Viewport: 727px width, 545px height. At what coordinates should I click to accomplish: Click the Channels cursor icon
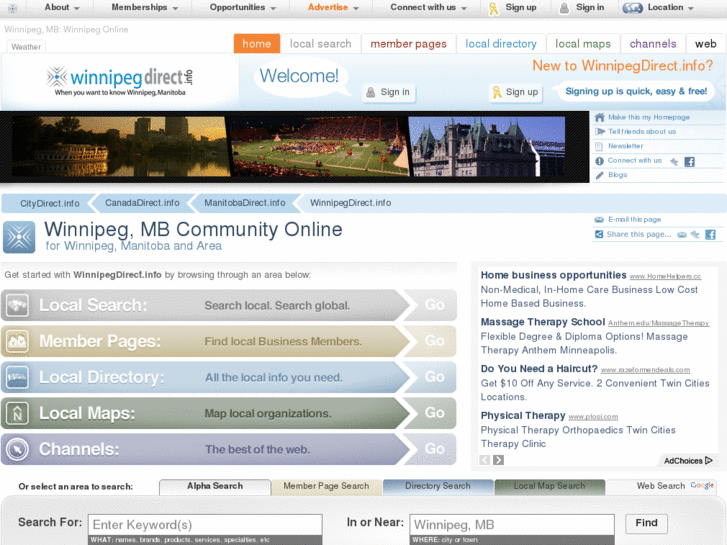tap(17, 449)
